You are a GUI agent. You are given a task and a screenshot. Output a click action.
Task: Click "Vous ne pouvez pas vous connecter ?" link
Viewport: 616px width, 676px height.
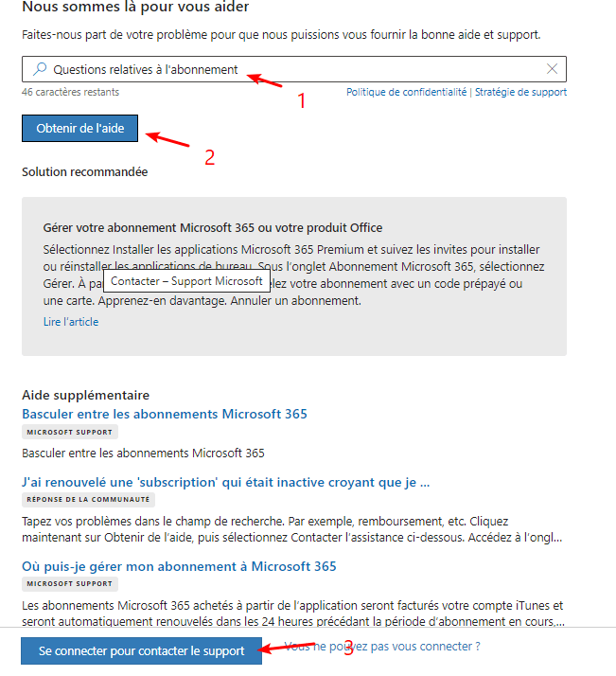[x=382, y=647]
